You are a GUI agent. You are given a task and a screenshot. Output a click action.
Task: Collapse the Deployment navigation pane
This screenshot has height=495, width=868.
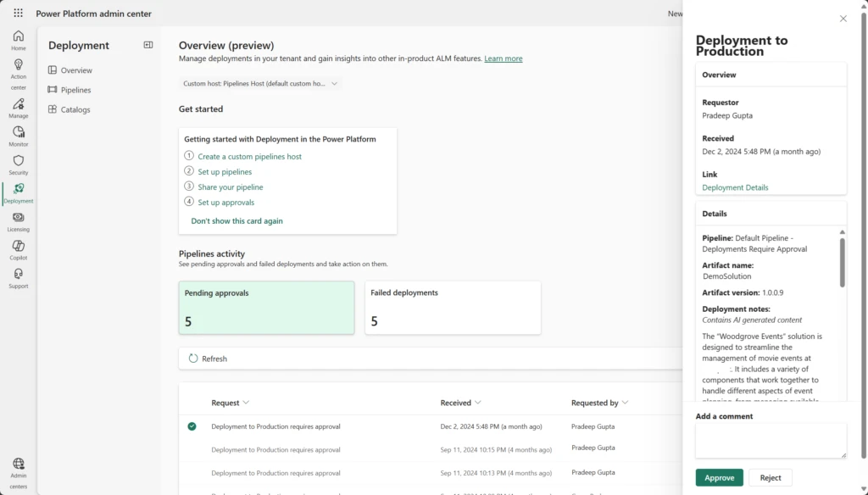[148, 45]
